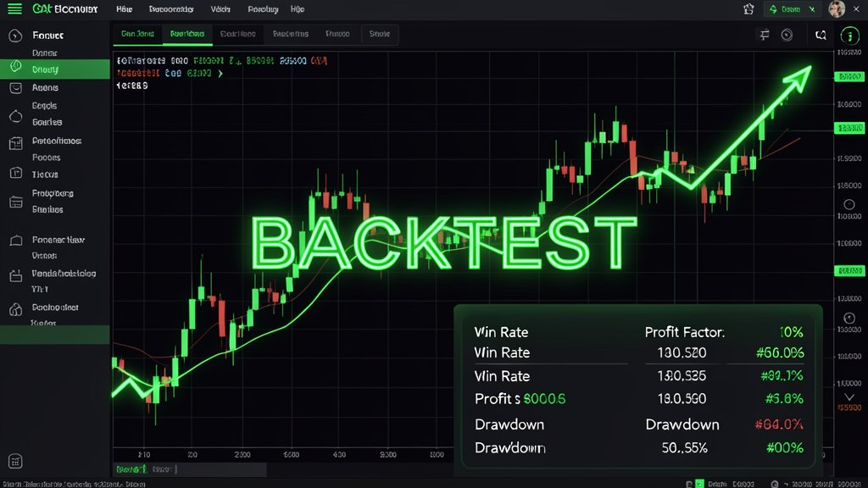Open the search magnifier icon above the chart
The image size is (868, 488).
[821, 36]
